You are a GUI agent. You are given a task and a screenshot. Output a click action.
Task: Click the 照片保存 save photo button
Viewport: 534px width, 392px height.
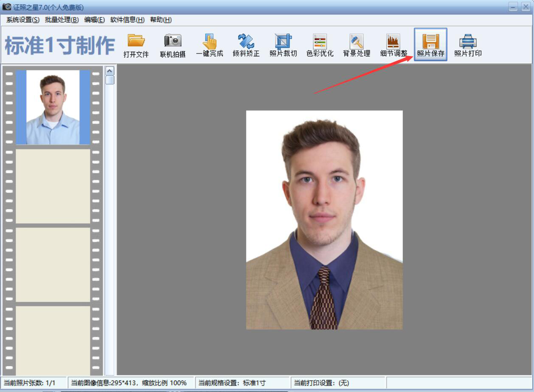pos(430,45)
